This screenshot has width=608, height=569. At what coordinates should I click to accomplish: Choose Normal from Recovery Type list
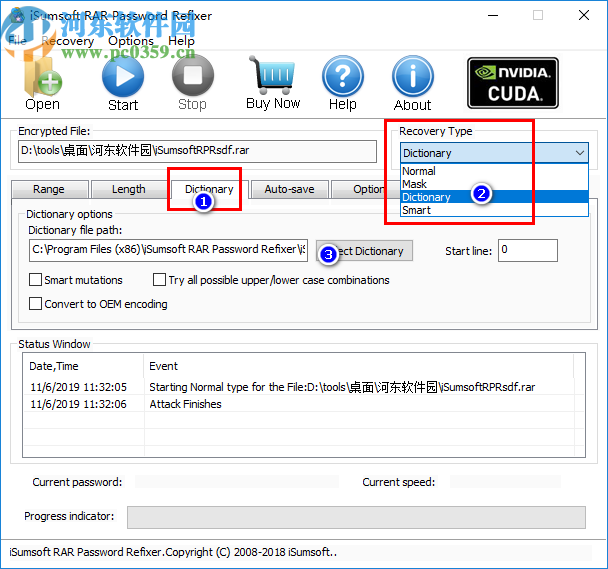[x=494, y=171]
